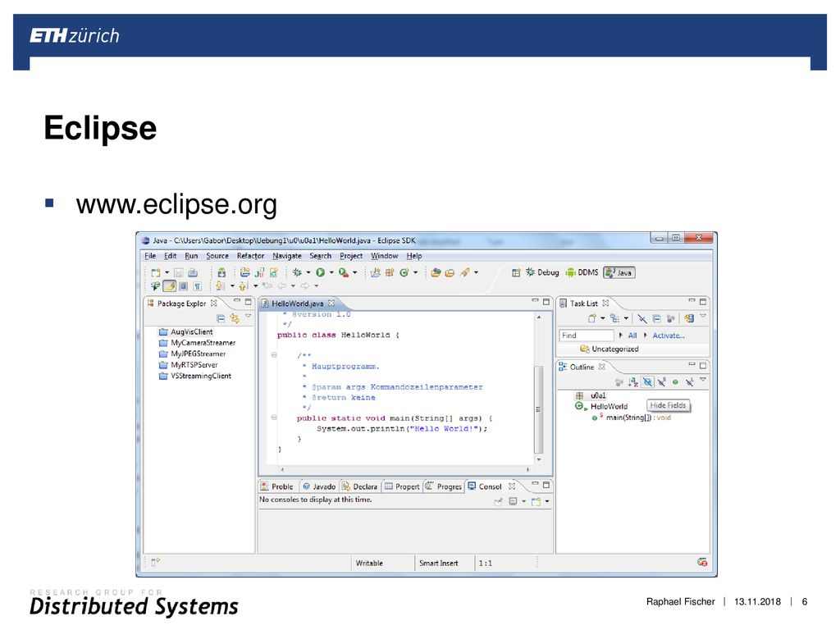Switch to the Javadoc tab
The height and width of the screenshot is (630, 840).
tap(319, 486)
